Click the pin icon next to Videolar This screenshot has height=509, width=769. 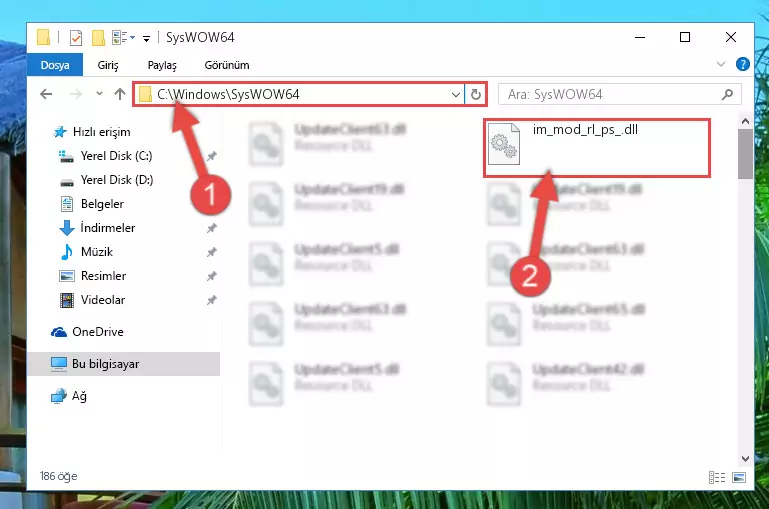tap(211, 301)
